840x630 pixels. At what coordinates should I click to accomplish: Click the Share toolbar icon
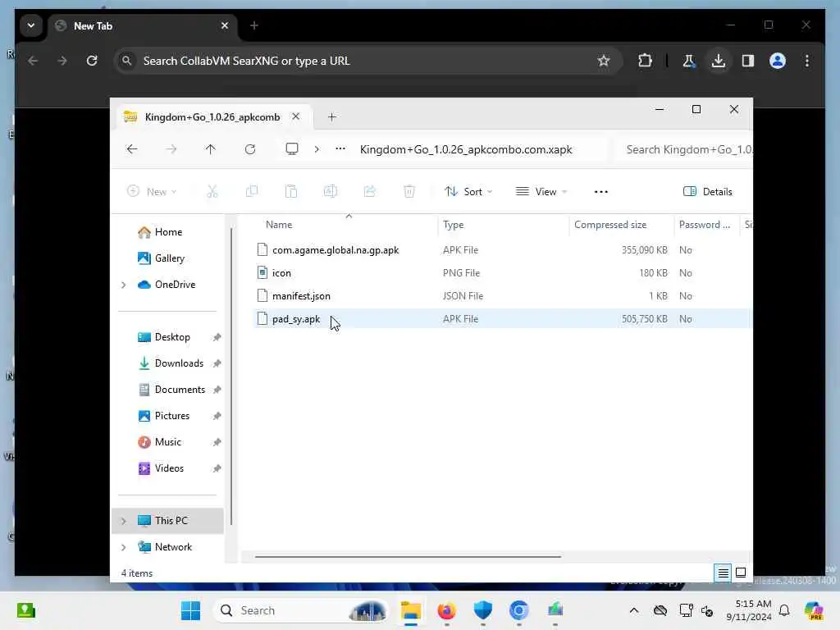pos(370,191)
